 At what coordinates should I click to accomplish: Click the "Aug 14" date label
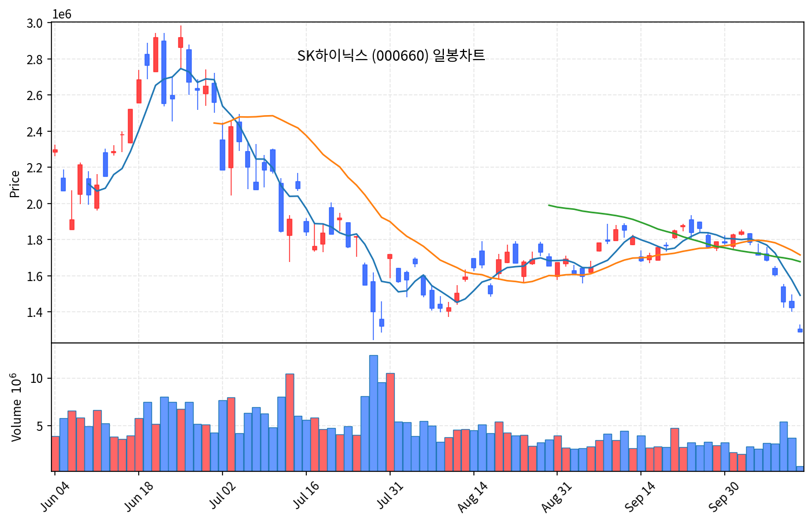473,497
